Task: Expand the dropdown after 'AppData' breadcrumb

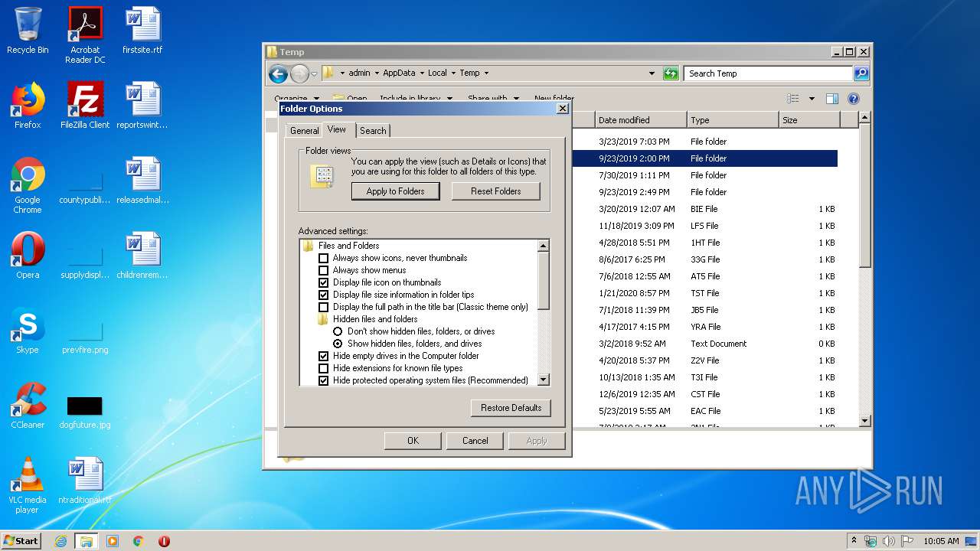Action: tap(422, 73)
